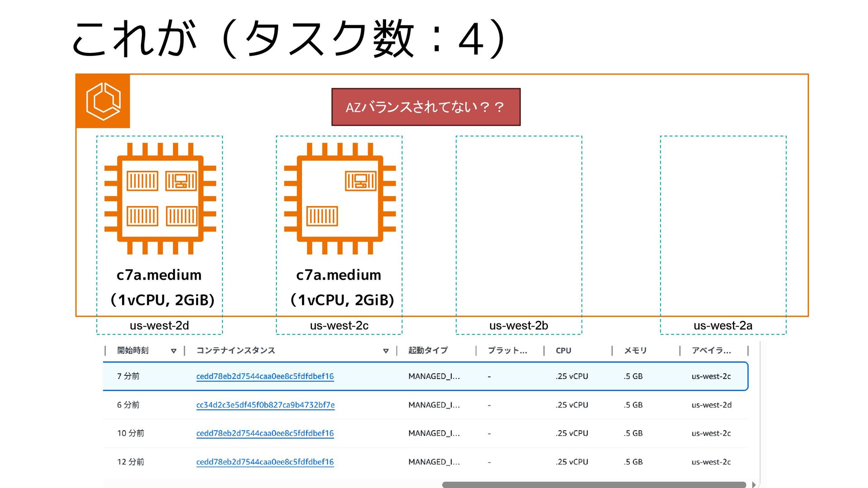This screenshot has width=868, height=488.
Task: Click the red AZバランスされてない？？ label box
Action: (x=425, y=107)
